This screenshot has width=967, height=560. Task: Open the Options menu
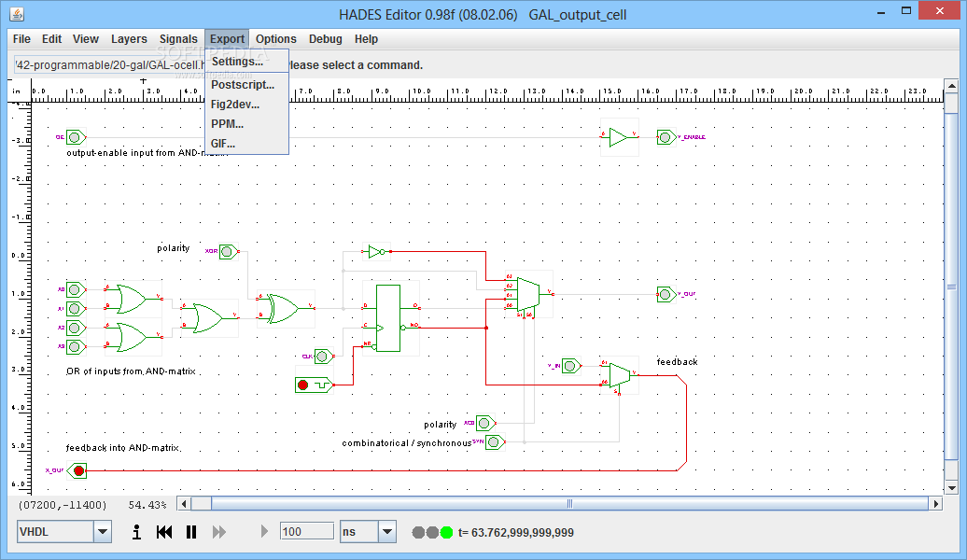point(276,39)
